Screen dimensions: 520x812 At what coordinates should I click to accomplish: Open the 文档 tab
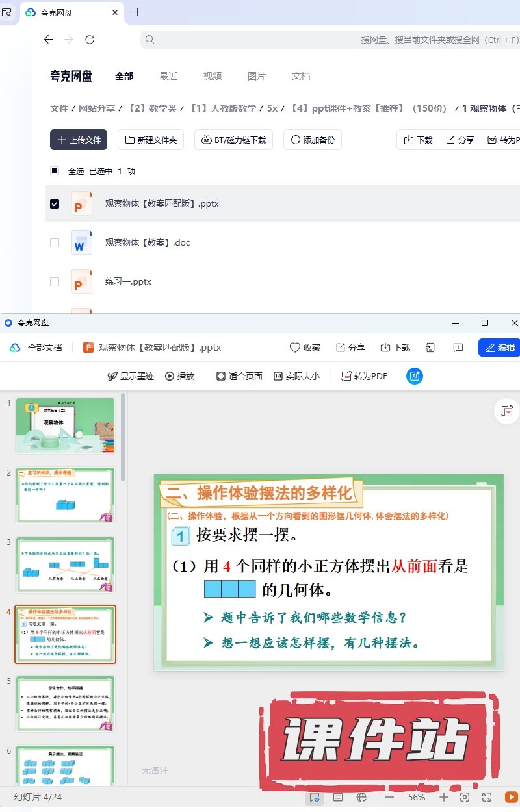click(301, 76)
